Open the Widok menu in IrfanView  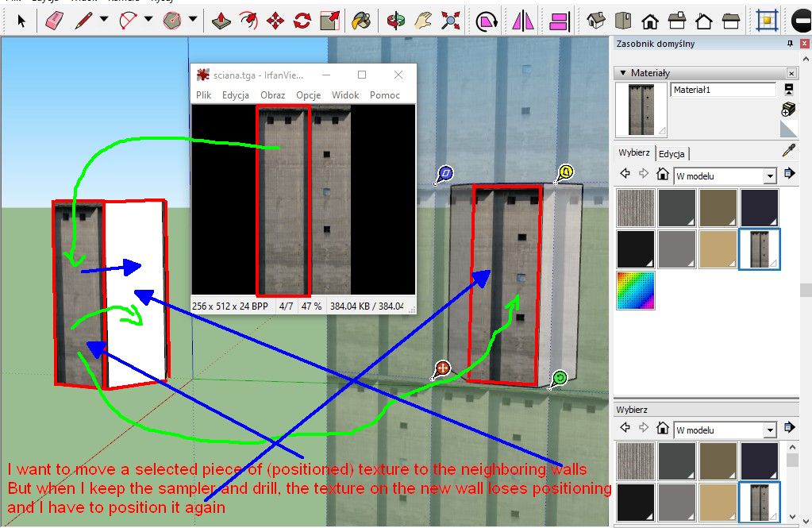pos(345,94)
